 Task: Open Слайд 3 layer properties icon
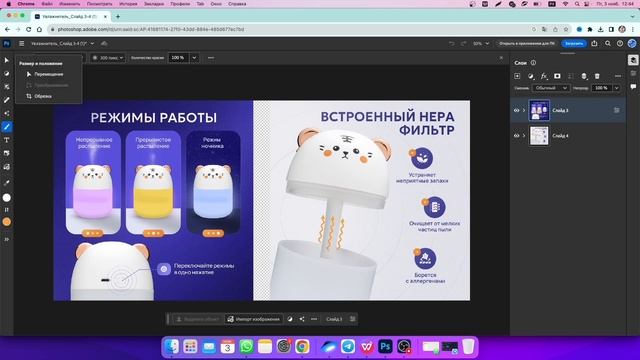(616, 110)
